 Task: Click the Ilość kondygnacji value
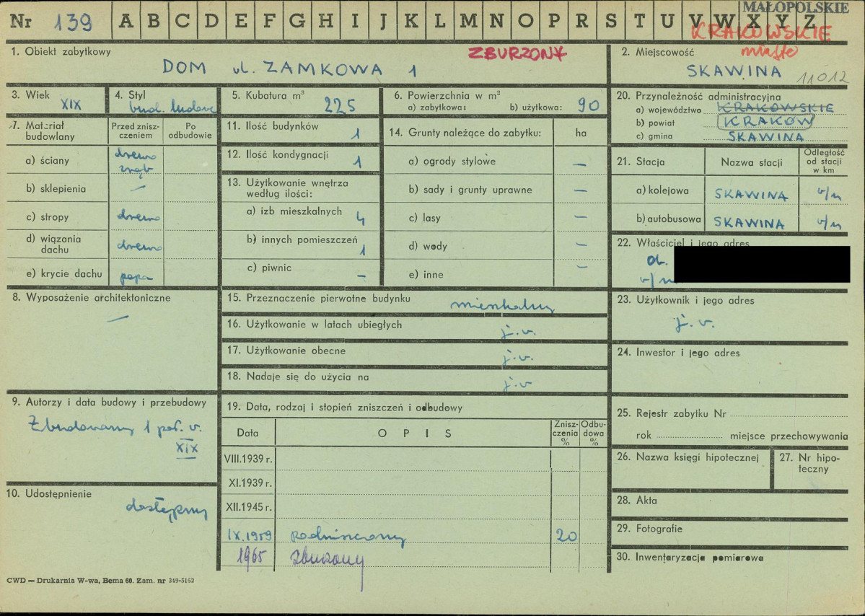(358, 162)
